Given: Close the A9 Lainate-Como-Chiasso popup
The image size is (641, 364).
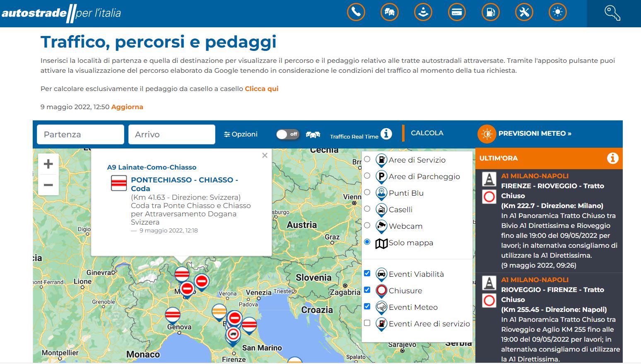Looking at the screenshot, I should coord(265,156).
